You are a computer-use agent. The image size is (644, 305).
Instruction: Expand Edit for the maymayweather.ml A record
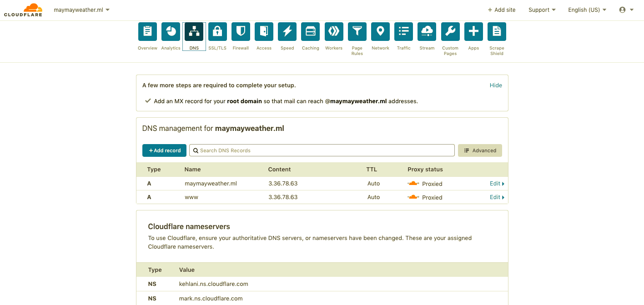pyautogui.click(x=497, y=184)
